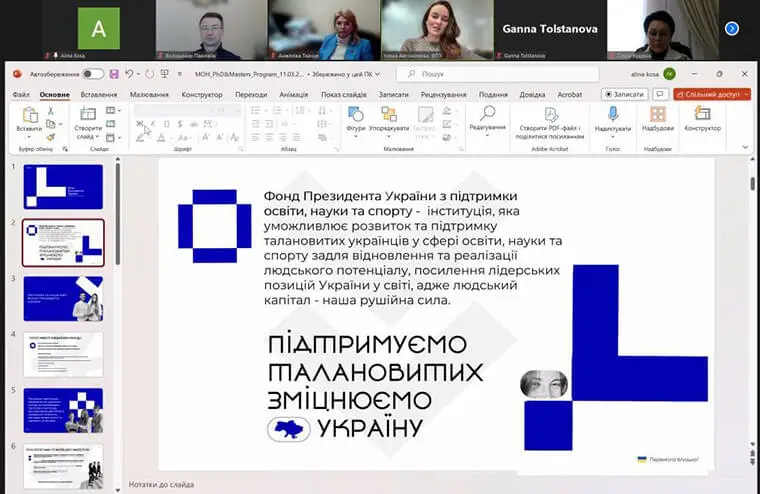Click the green A participant avatar

[x=98, y=29]
